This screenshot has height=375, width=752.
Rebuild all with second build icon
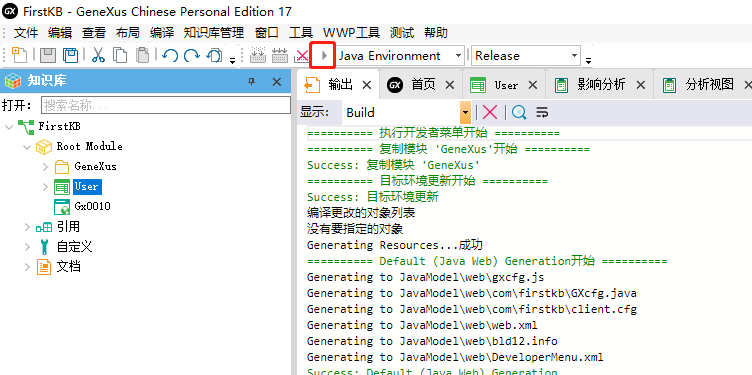pyautogui.click(x=280, y=56)
